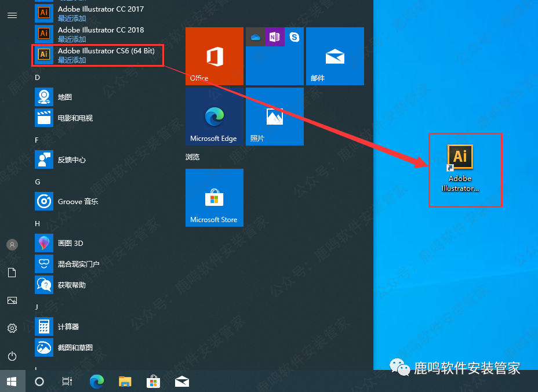
Task: Click the Windows Start button
Action: coord(12,381)
